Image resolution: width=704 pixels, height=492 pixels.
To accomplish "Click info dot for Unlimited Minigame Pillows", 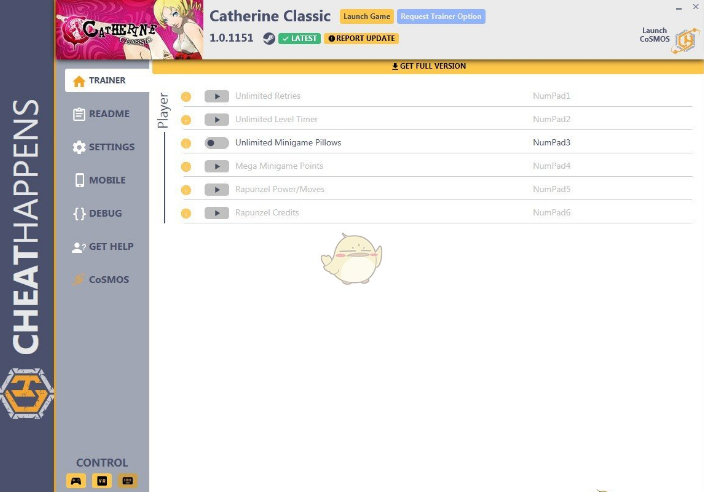I will point(186,143).
